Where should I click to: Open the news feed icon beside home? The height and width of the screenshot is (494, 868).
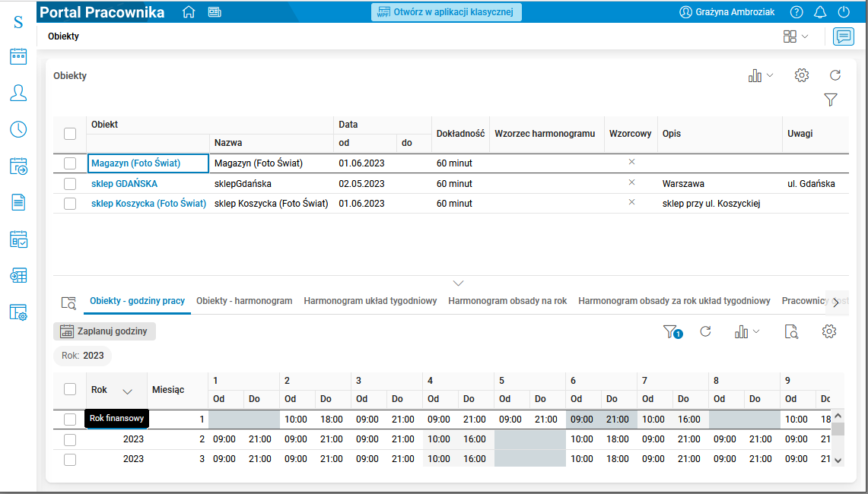coord(215,12)
